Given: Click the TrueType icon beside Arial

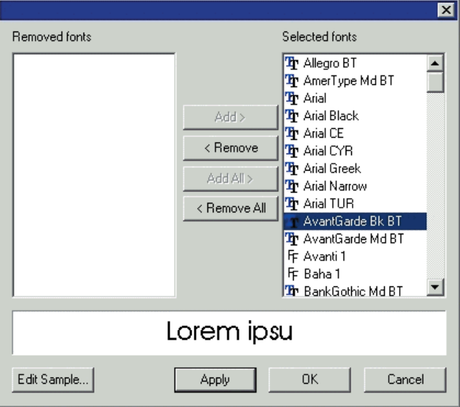Looking at the screenshot, I should coord(292,98).
